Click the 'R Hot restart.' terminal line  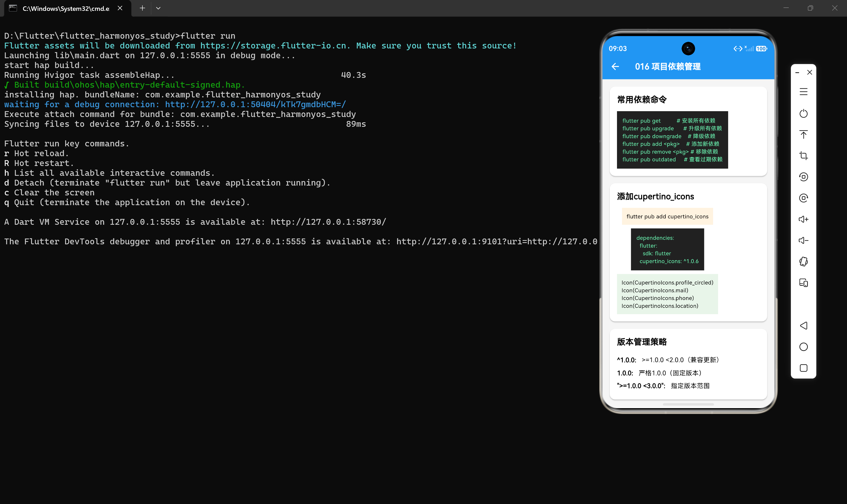point(39,163)
